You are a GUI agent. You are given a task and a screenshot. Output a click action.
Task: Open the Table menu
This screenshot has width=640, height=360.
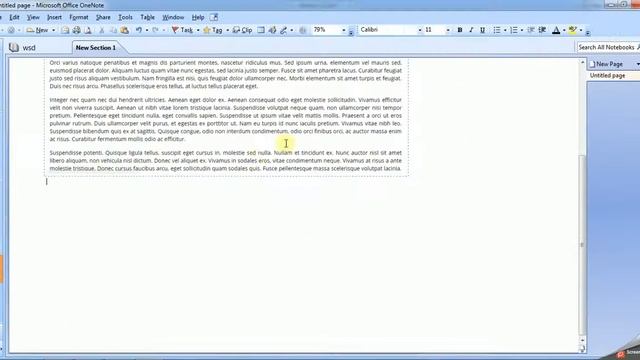point(147,17)
